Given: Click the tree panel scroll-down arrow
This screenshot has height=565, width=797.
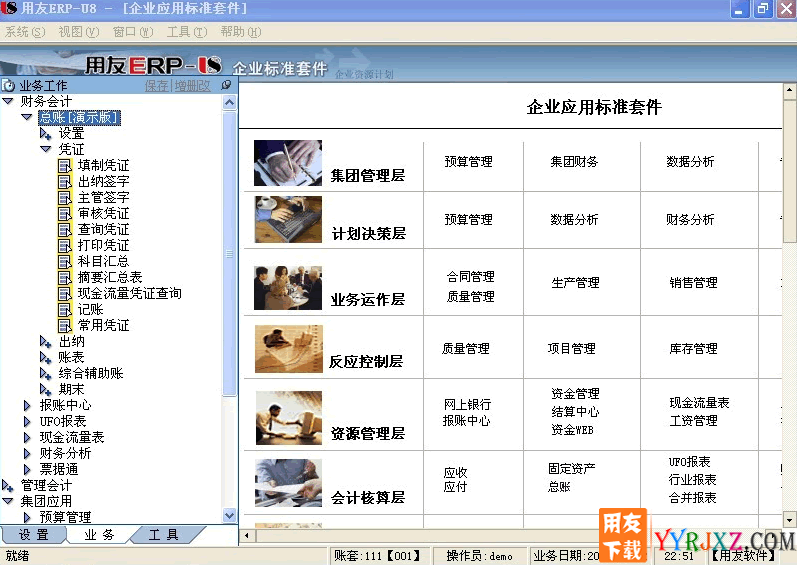Looking at the screenshot, I should (230, 516).
